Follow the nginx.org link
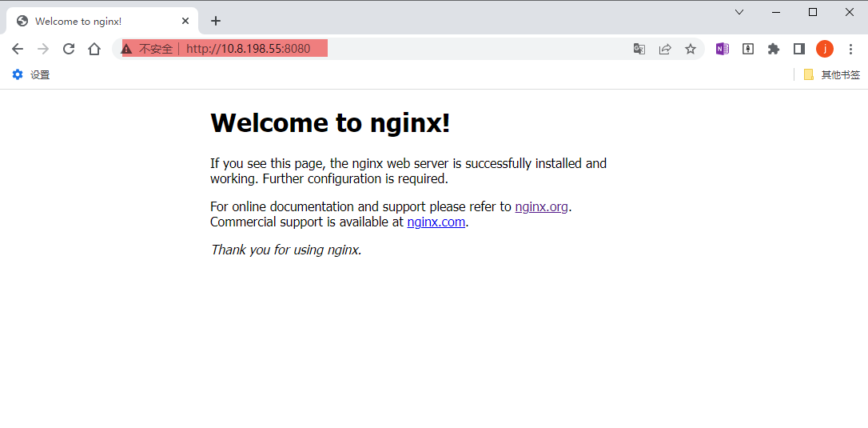 coord(541,206)
